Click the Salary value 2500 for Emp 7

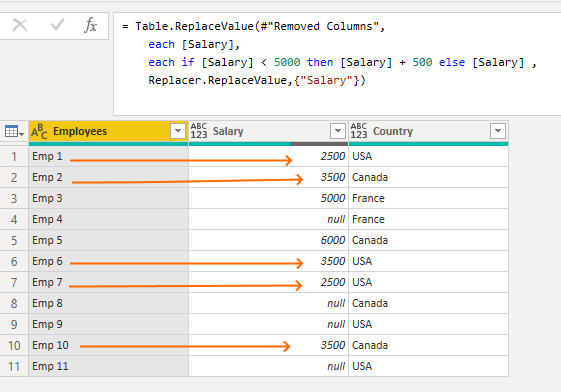coord(268,283)
